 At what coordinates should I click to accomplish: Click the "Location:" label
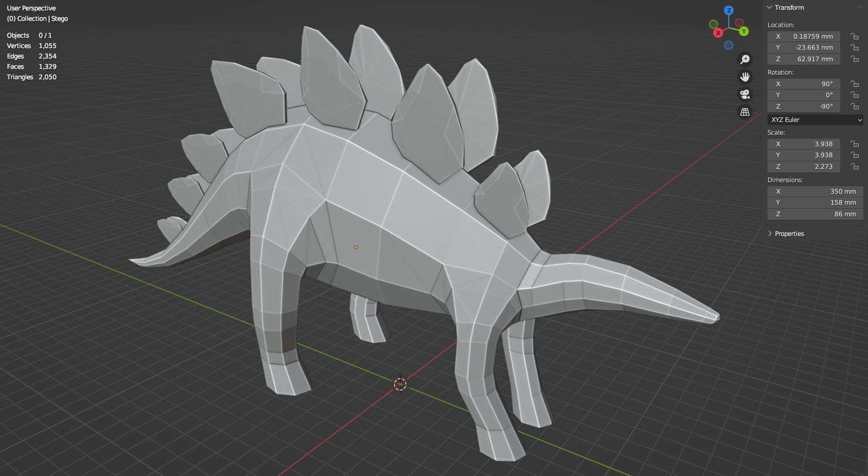pyautogui.click(x=781, y=25)
